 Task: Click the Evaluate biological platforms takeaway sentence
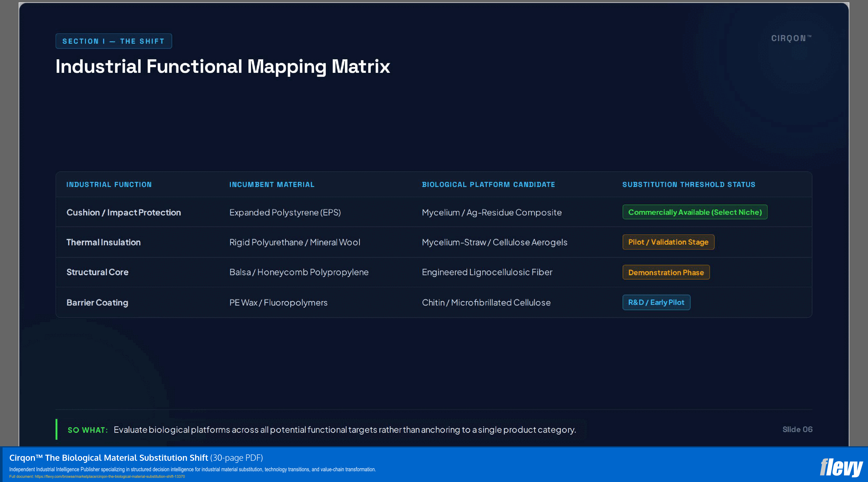click(x=345, y=430)
